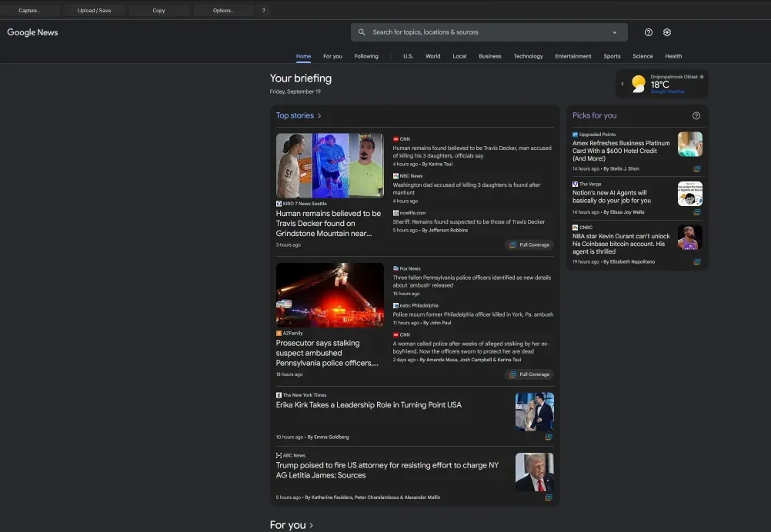The width and height of the screenshot is (771, 532).
Task: Expand the search options dropdown arrow
Action: click(614, 32)
